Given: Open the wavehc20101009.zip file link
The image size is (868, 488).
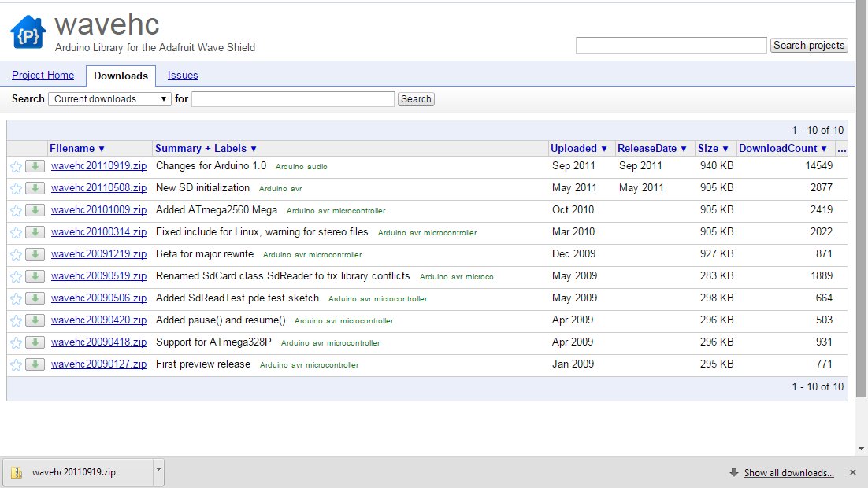Looking at the screenshot, I should (98, 209).
